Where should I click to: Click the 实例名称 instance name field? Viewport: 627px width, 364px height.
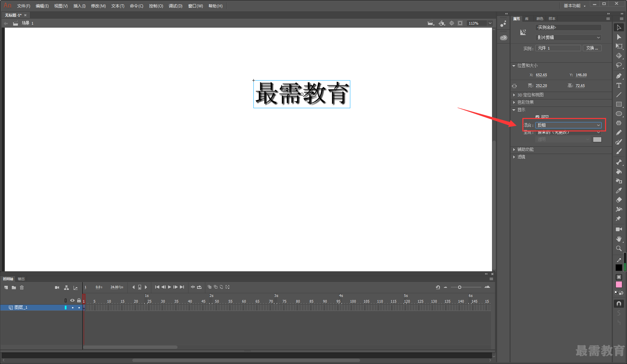coord(568,27)
